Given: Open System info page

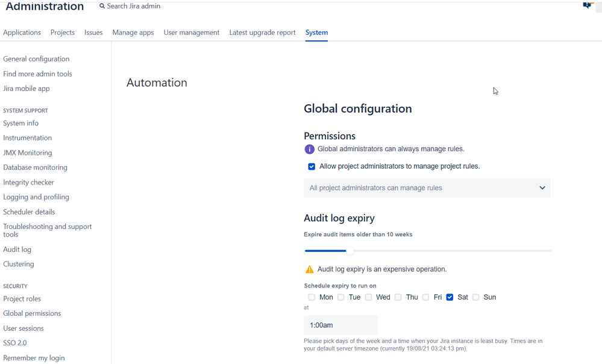Looking at the screenshot, I should [20, 124].
